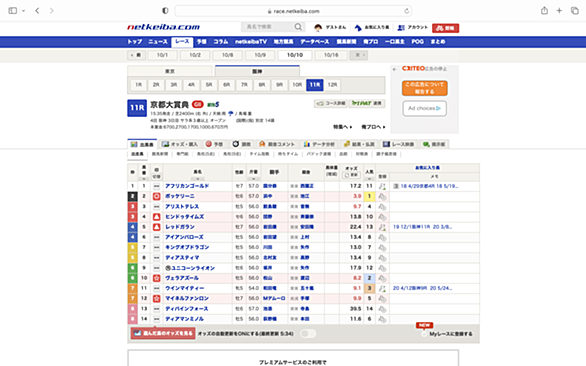Toggle the automatic odds update switch

click(308, 333)
